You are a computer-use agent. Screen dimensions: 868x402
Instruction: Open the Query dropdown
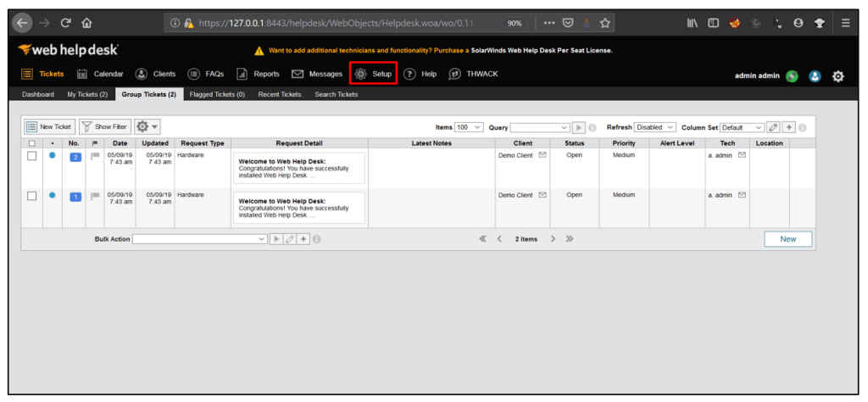(540, 127)
